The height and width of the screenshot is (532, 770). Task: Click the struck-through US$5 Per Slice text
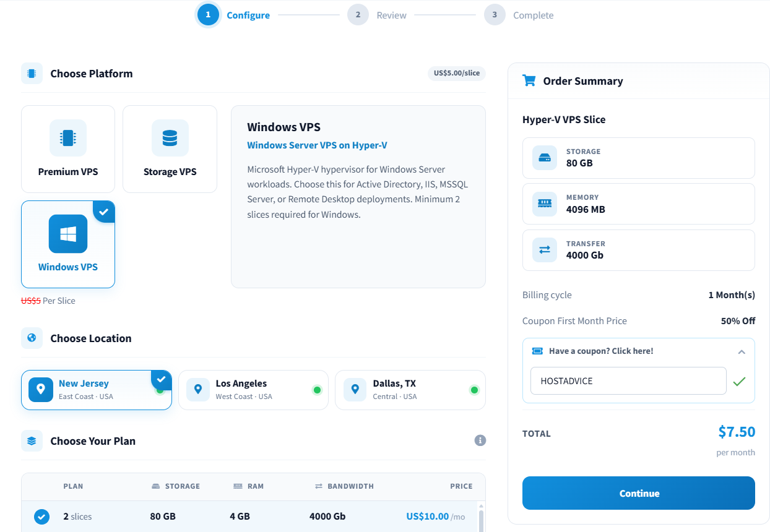coord(48,301)
